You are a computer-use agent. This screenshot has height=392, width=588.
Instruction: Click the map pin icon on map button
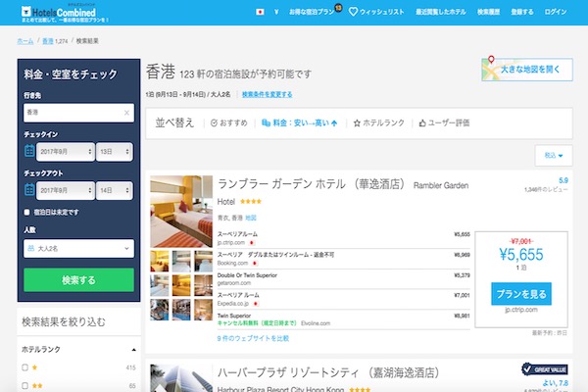click(x=491, y=59)
